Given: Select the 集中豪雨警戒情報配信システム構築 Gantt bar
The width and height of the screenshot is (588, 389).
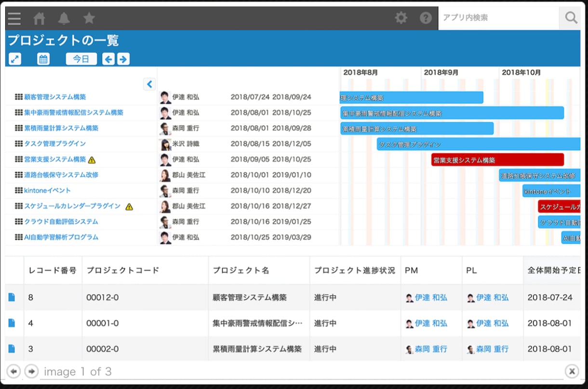Looking at the screenshot, I should click(x=452, y=113).
